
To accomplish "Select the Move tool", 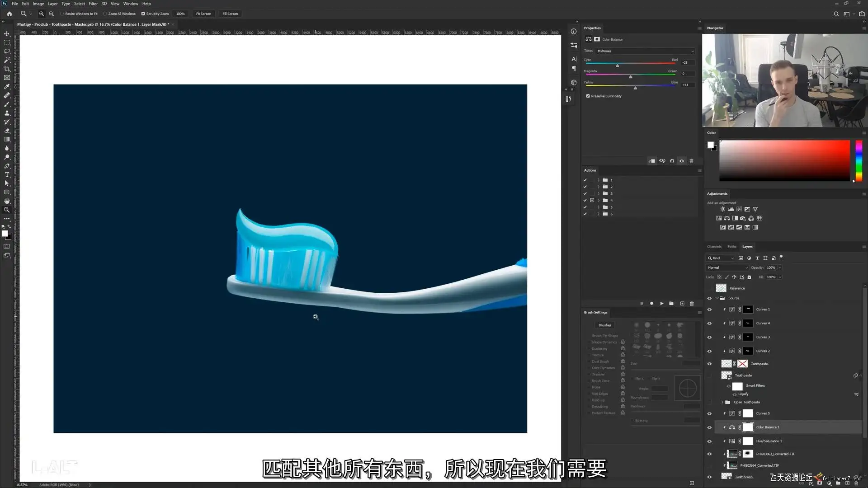I will [7, 34].
